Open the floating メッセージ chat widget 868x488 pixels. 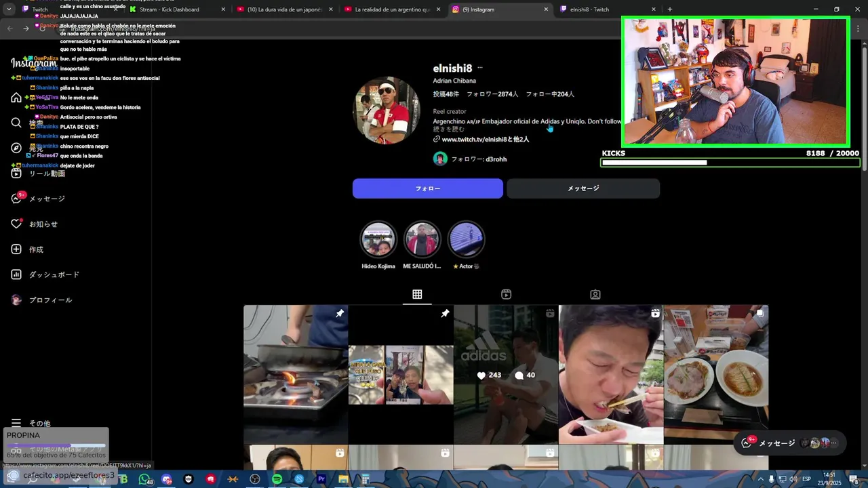pos(790,443)
